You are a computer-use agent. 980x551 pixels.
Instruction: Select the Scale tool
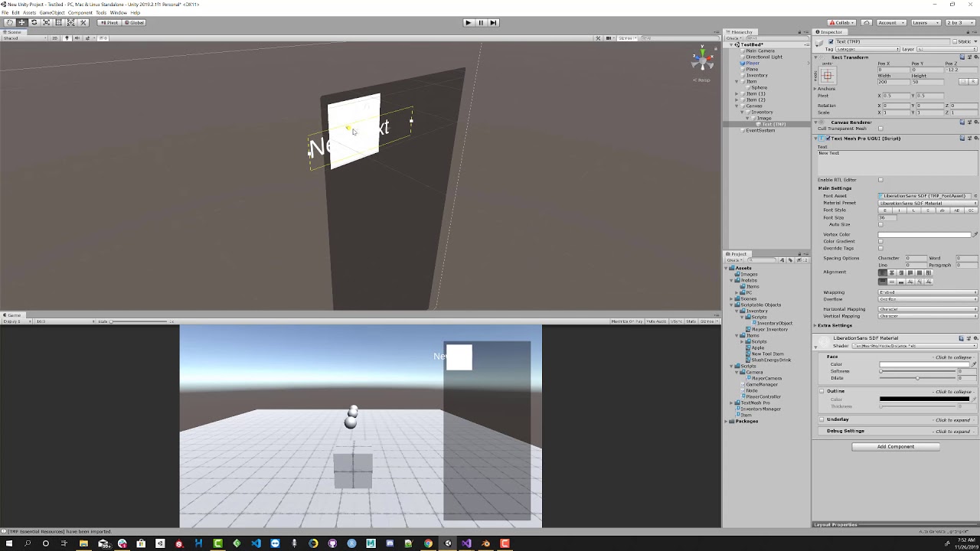(x=47, y=22)
